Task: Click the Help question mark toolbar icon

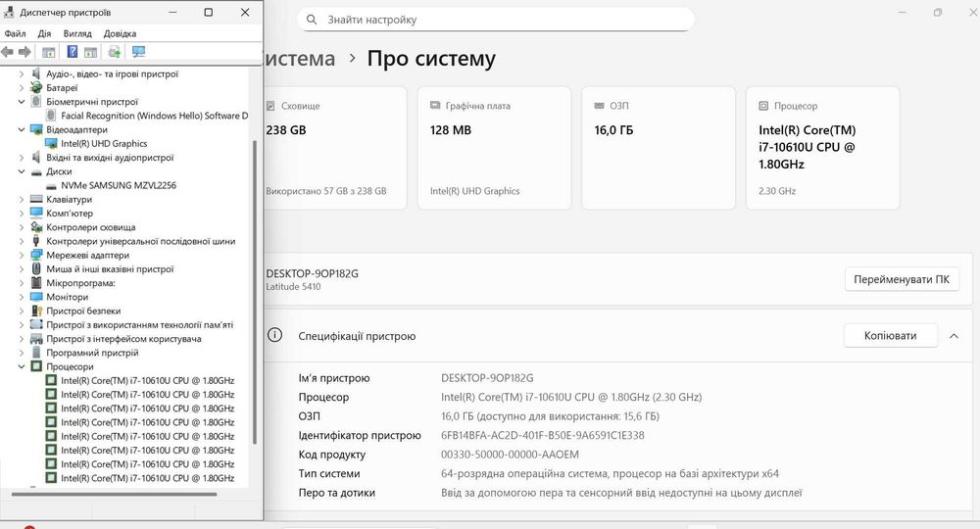Action: (x=73, y=52)
